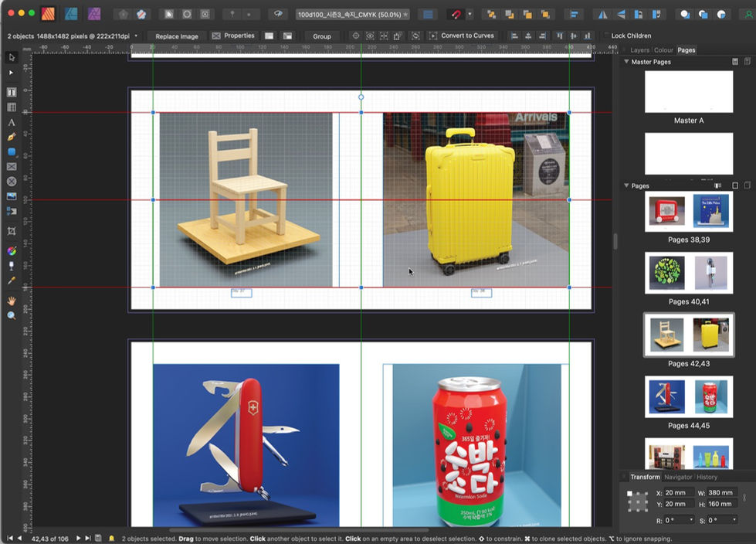Screen dimensions: 756x544
Task: Enable the Lock Children checkbox
Action: click(x=606, y=36)
